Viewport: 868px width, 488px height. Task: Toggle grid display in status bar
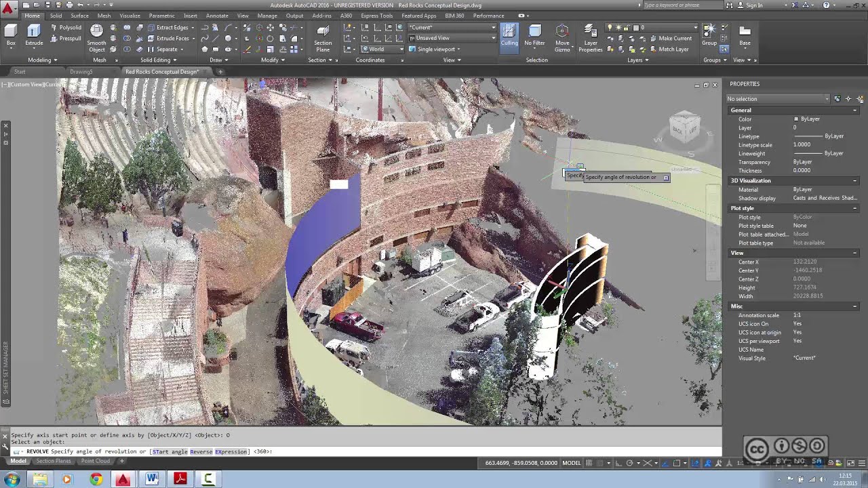[x=589, y=463]
